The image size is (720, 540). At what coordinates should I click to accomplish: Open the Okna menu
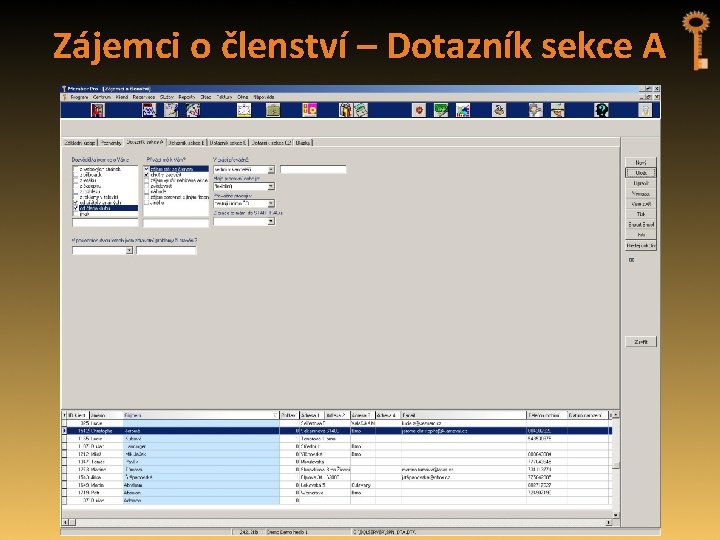click(242, 97)
